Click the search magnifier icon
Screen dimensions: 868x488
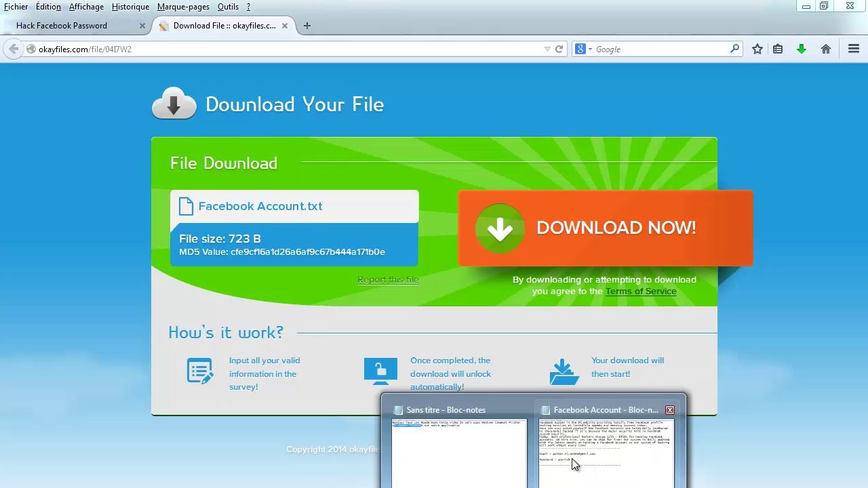[x=734, y=49]
